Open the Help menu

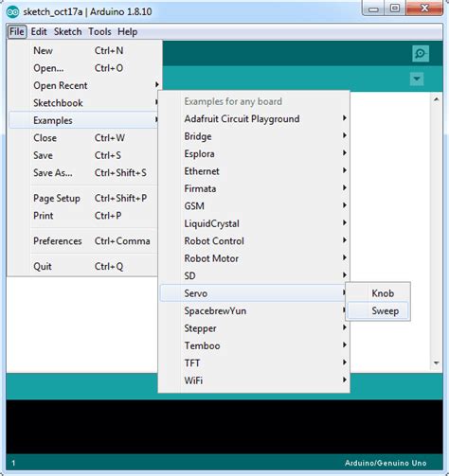click(x=127, y=32)
